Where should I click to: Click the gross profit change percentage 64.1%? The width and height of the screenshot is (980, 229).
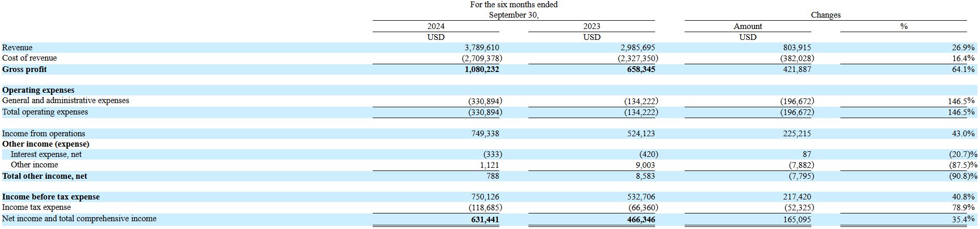tap(963, 69)
